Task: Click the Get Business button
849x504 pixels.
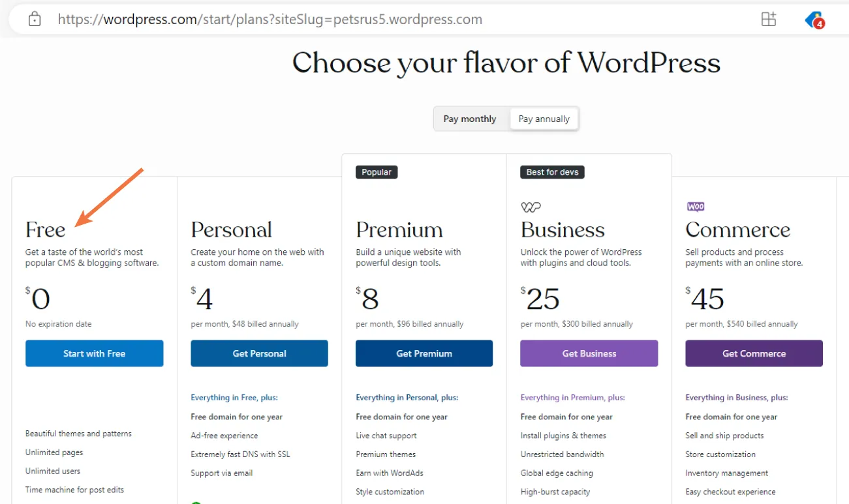Action: point(589,353)
